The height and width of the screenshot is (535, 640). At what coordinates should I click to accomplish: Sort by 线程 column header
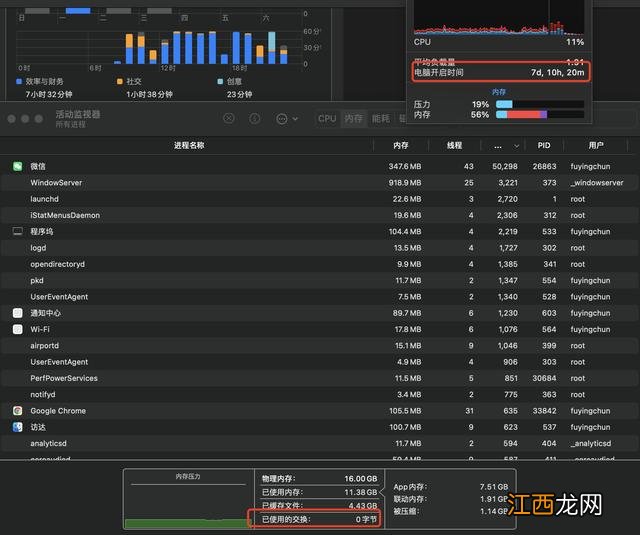point(454,145)
